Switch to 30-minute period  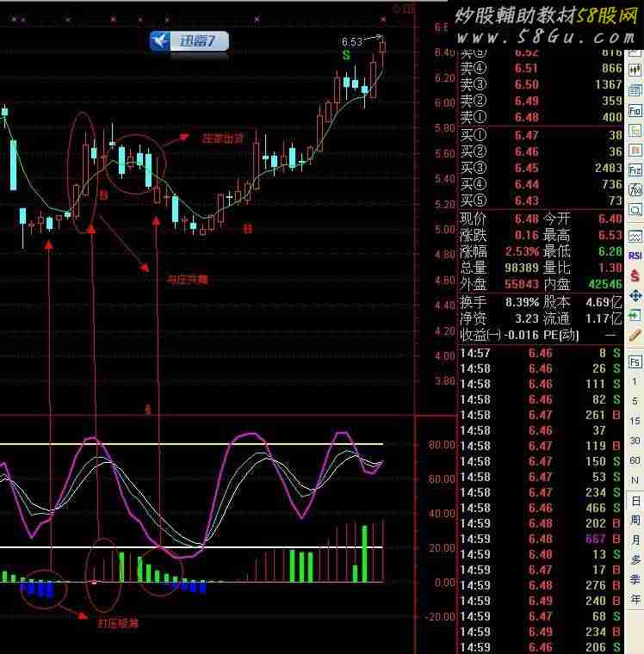[x=635, y=441]
